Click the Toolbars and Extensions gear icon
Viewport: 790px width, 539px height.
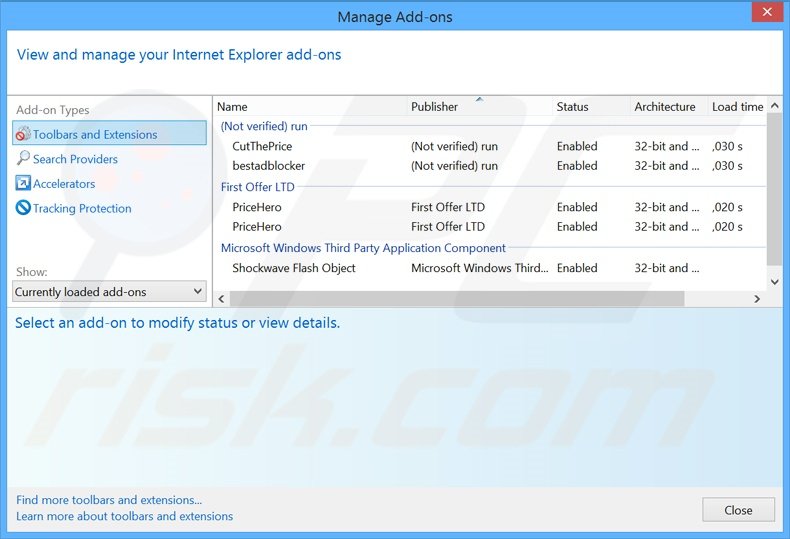pyautogui.click(x=23, y=134)
